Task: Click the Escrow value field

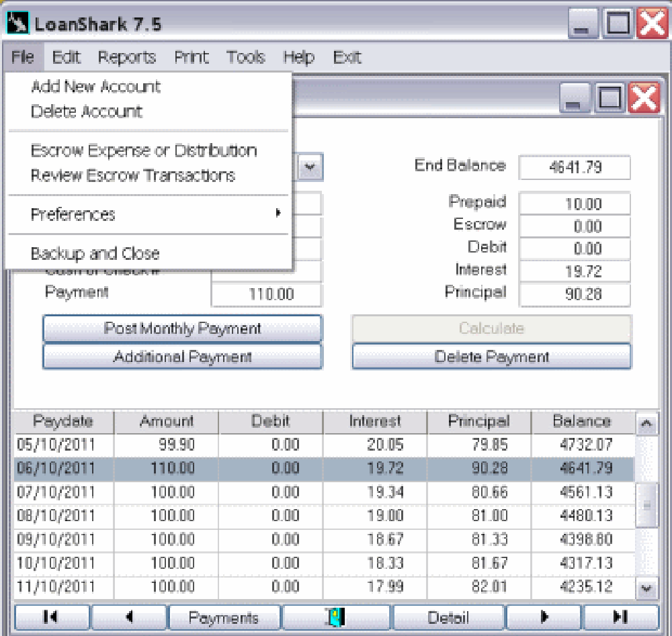Action: pyautogui.click(x=575, y=226)
